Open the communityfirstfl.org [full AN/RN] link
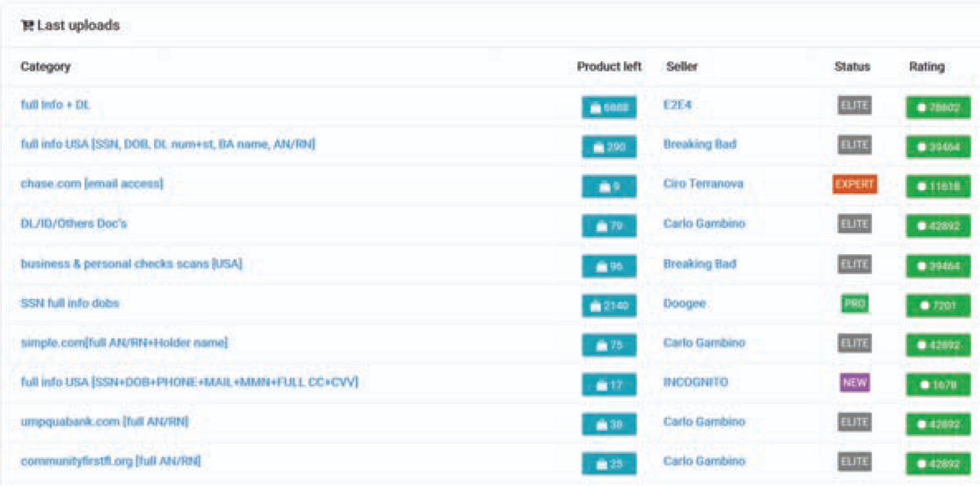 [110, 462]
